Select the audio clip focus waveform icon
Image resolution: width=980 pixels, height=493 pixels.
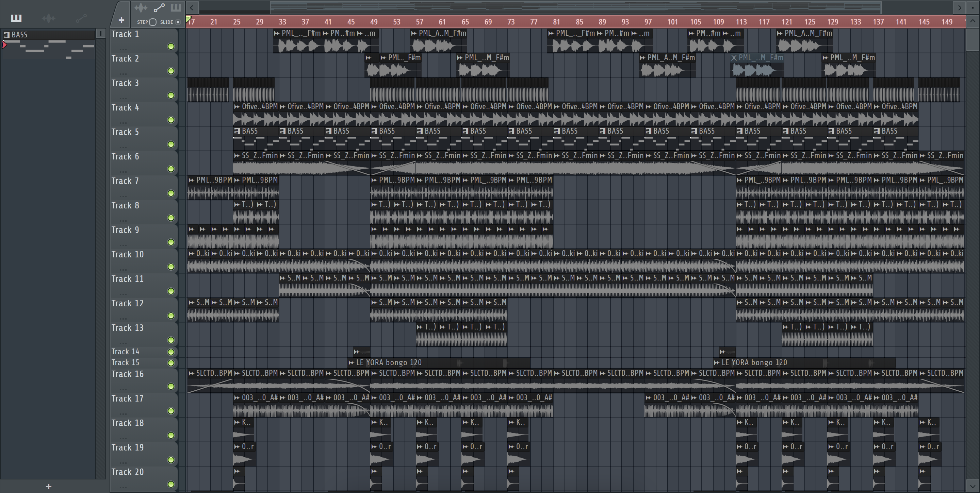[141, 7]
